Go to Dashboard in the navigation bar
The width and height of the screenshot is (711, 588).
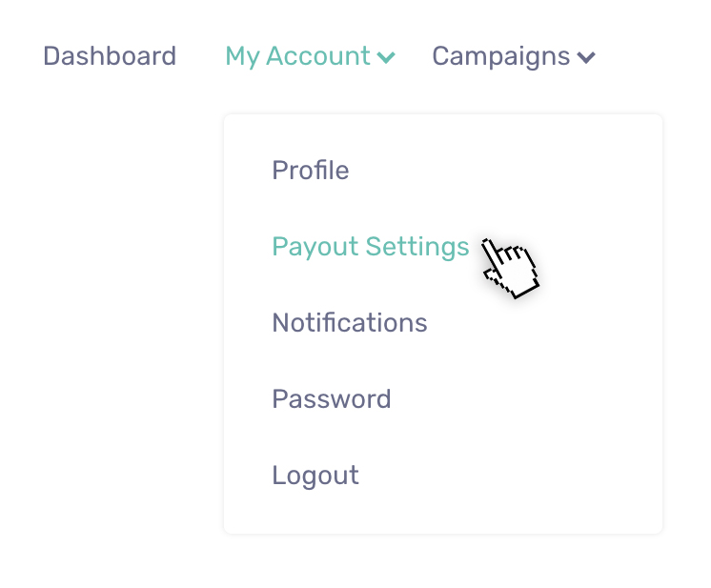[110, 56]
